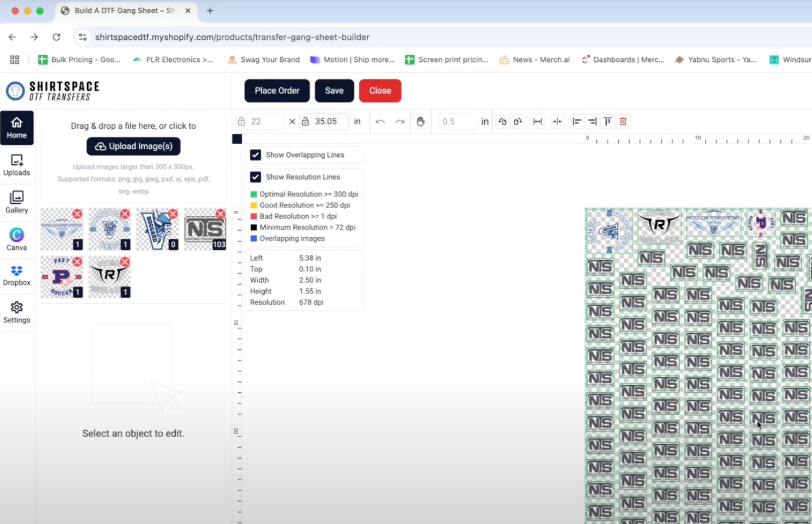812x524 pixels.
Task: Open Motion Ship more bookmark
Action: pos(352,60)
